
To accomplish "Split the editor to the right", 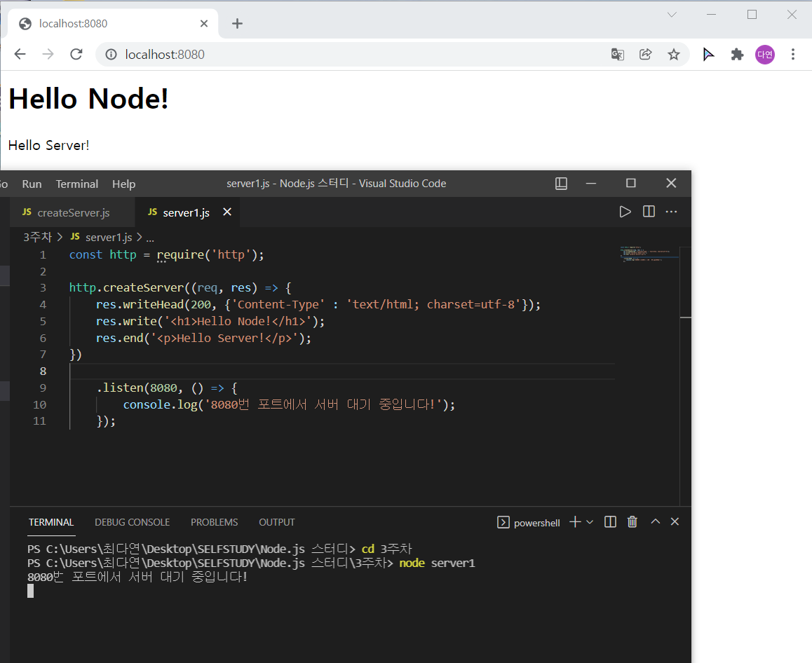I will tap(649, 212).
